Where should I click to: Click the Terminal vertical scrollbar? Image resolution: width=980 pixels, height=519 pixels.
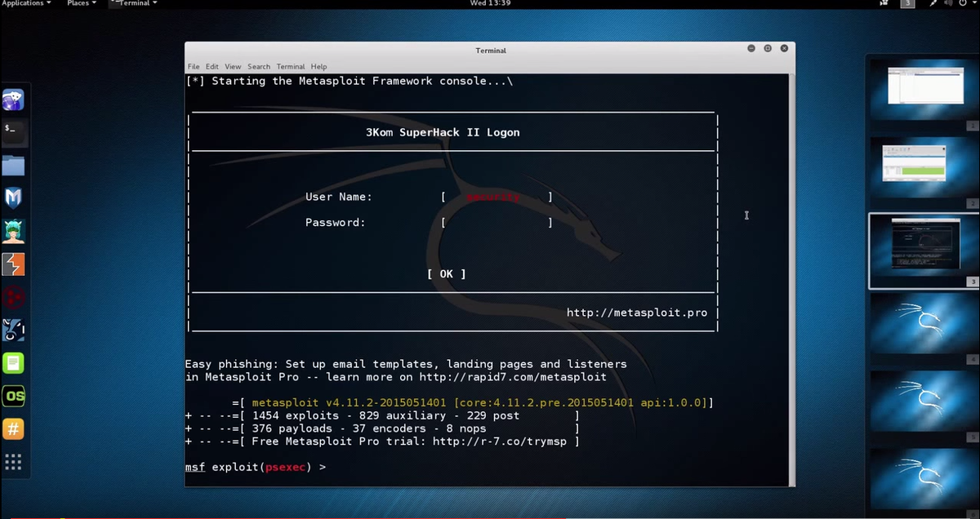pos(792,279)
